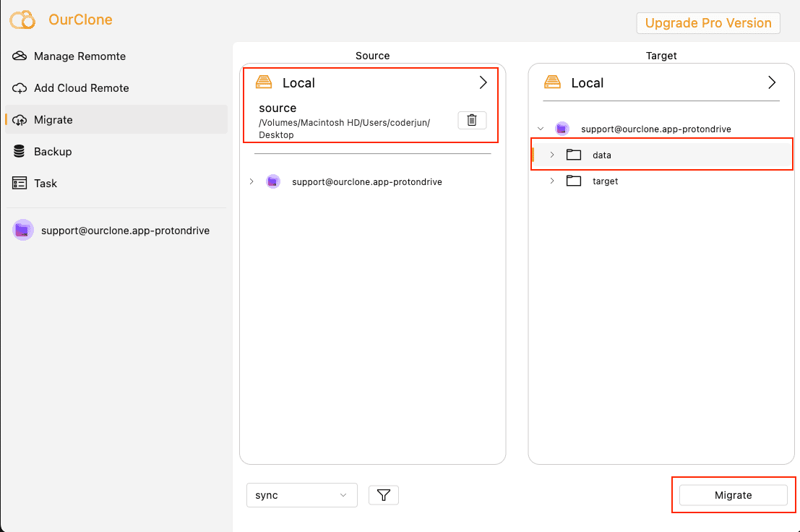Delete the selected source path with trash icon

coord(472,120)
